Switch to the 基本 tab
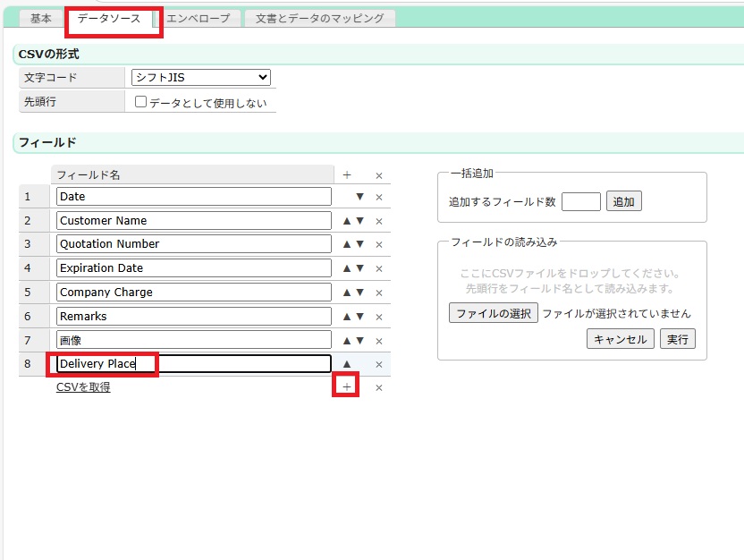Screen dimensions: 744x560 pos(41,19)
